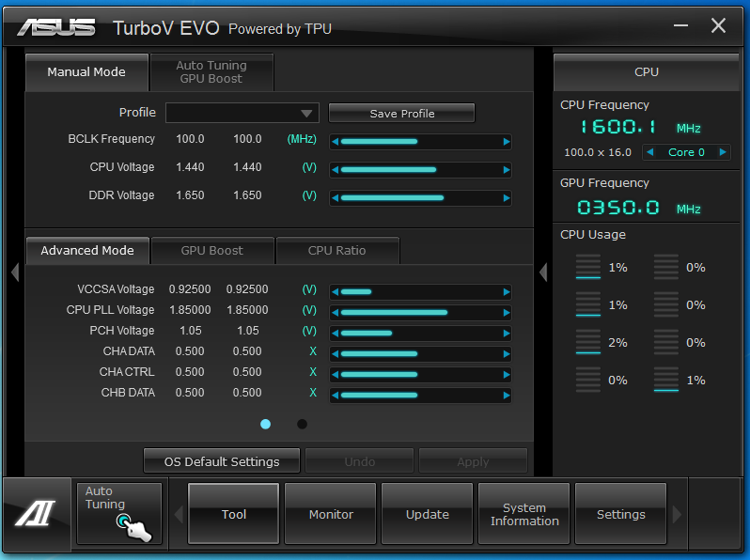Decrease CHB DATA with left arrow
The width and height of the screenshot is (750, 560).
click(x=335, y=395)
